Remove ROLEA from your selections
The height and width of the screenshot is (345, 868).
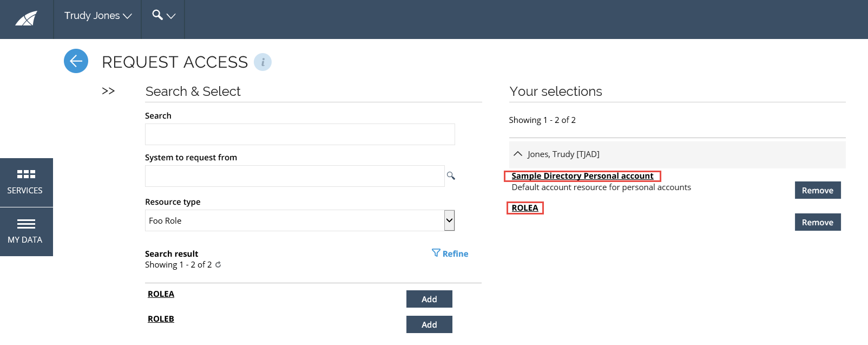[x=818, y=222]
